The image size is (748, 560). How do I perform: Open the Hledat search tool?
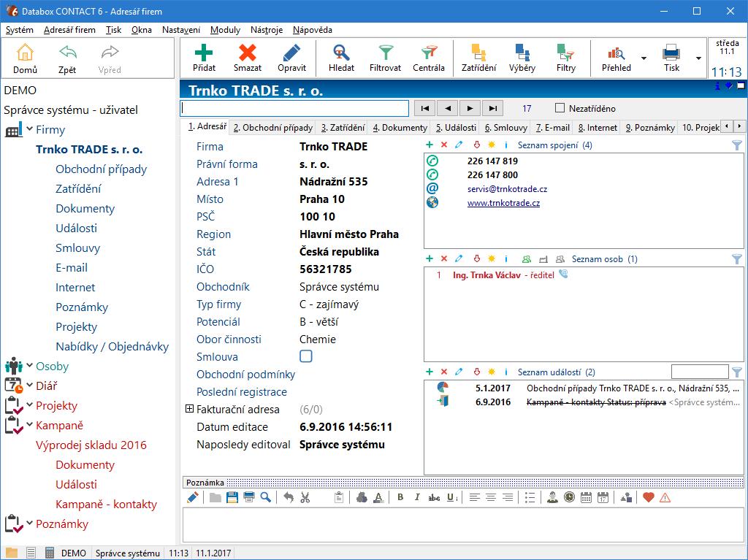click(x=341, y=58)
